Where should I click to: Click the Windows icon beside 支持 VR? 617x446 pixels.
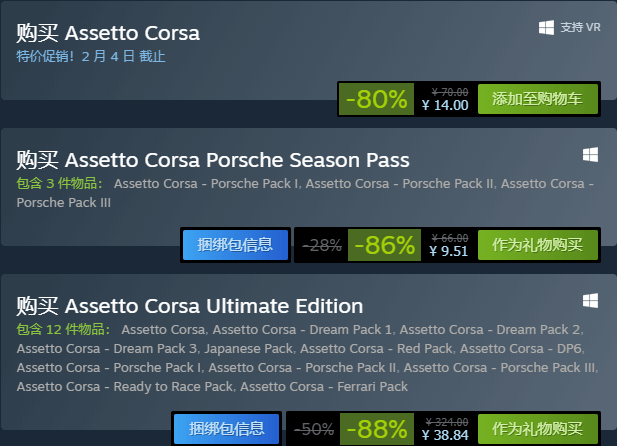(x=546, y=28)
